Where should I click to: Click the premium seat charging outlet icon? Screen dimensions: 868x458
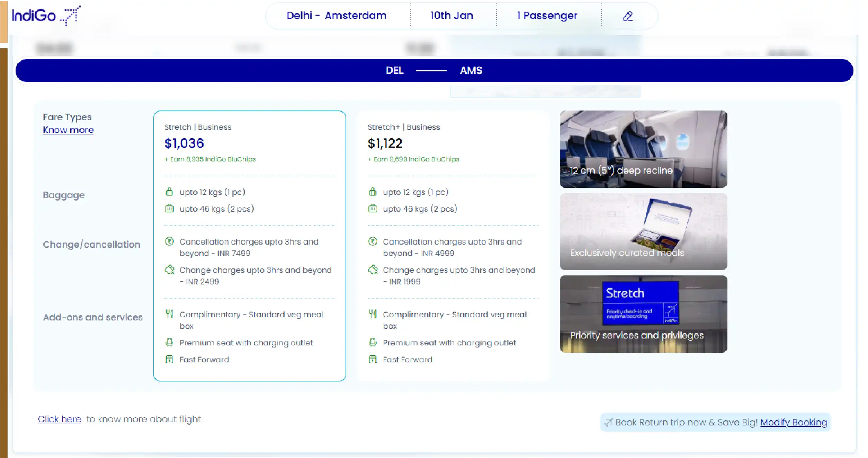click(169, 343)
